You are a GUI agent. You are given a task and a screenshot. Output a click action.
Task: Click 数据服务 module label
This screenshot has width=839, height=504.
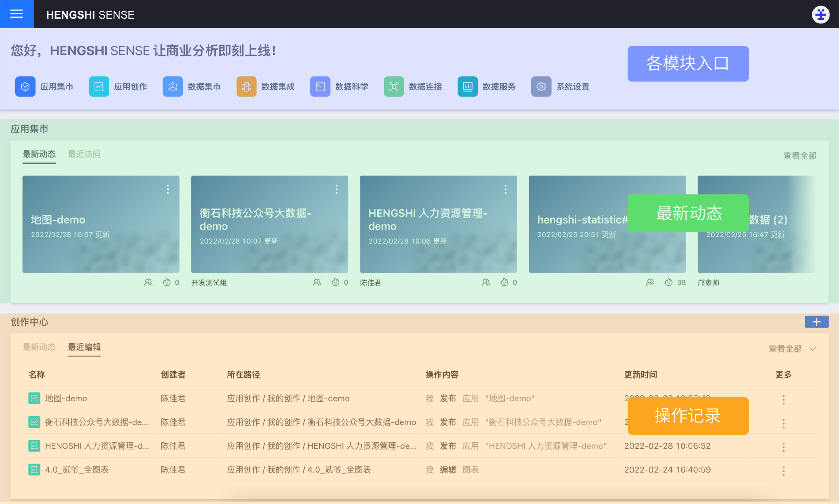(x=499, y=86)
